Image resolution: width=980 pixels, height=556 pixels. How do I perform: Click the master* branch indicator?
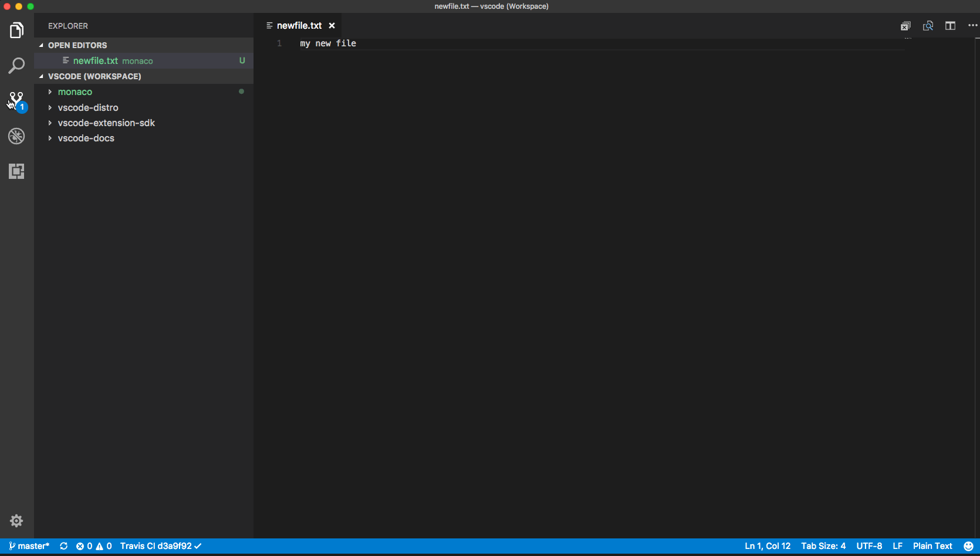28,546
